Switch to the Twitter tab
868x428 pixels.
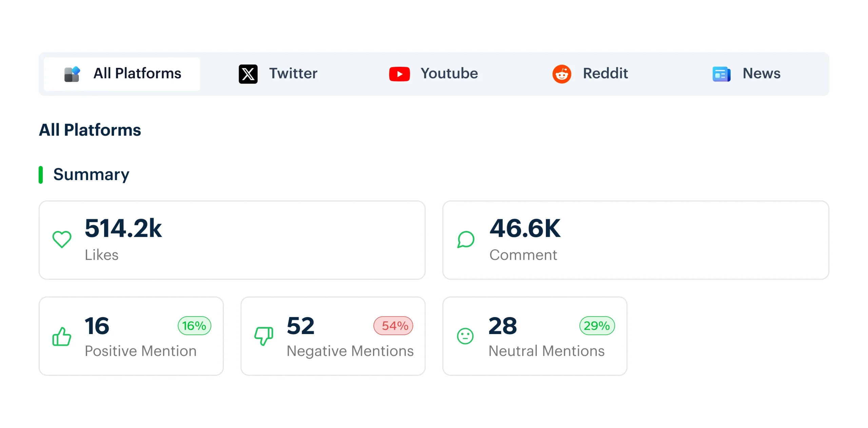click(278, 74)
